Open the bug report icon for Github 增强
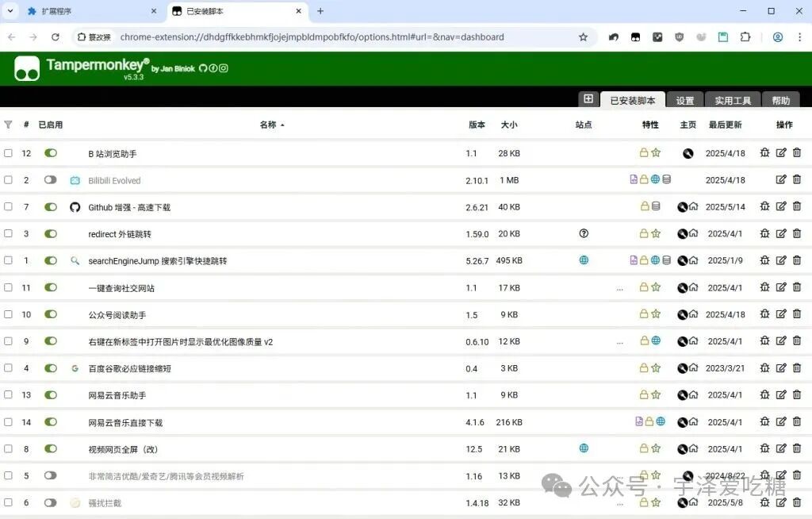This screenshot has width=812, height=519. click(764, 206)
